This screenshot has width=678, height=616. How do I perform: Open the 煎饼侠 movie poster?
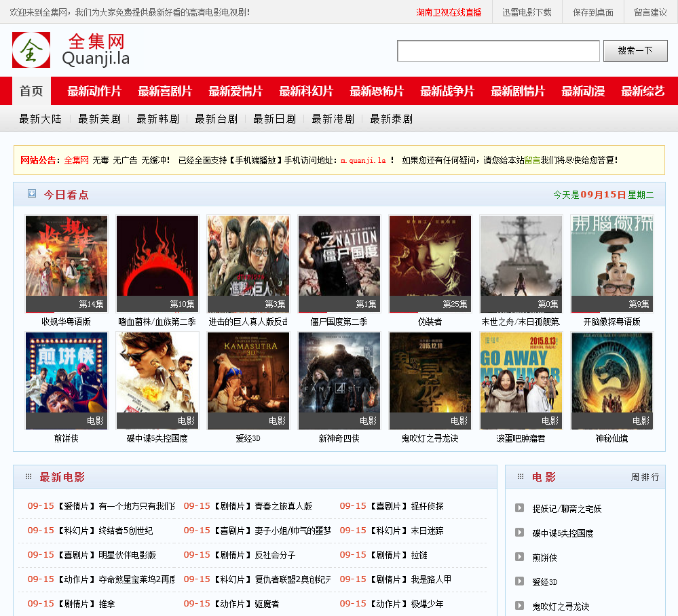coord(66,381)
